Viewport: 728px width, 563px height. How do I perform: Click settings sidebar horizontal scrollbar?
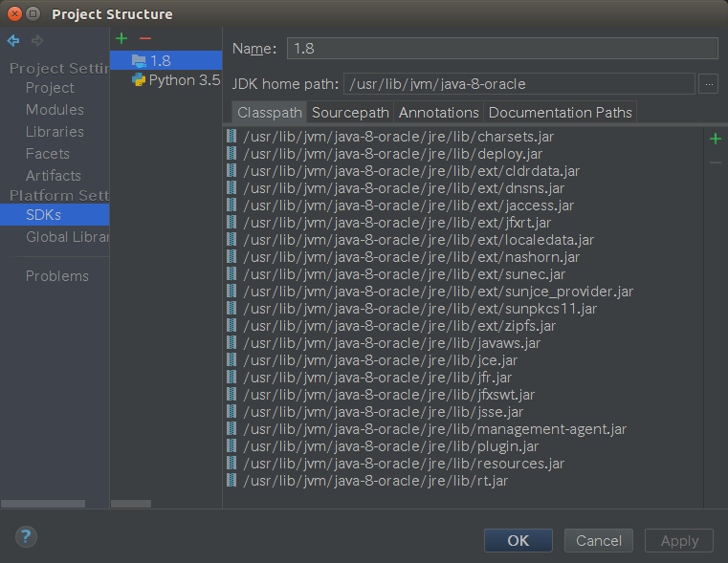click(x=43, y=504)
